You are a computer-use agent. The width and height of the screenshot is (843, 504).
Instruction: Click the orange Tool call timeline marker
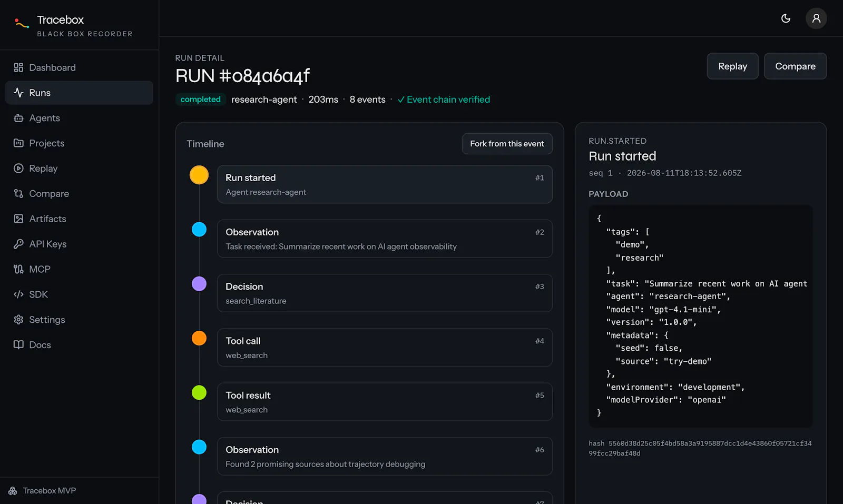pyautogui.click(x=199, y=338)
